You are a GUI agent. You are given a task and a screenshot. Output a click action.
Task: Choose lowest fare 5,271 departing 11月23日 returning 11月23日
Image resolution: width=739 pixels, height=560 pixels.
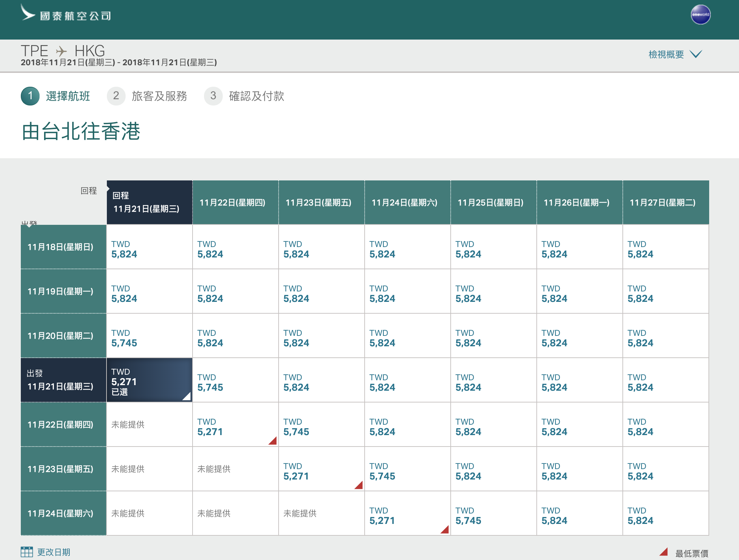[322, 469]
